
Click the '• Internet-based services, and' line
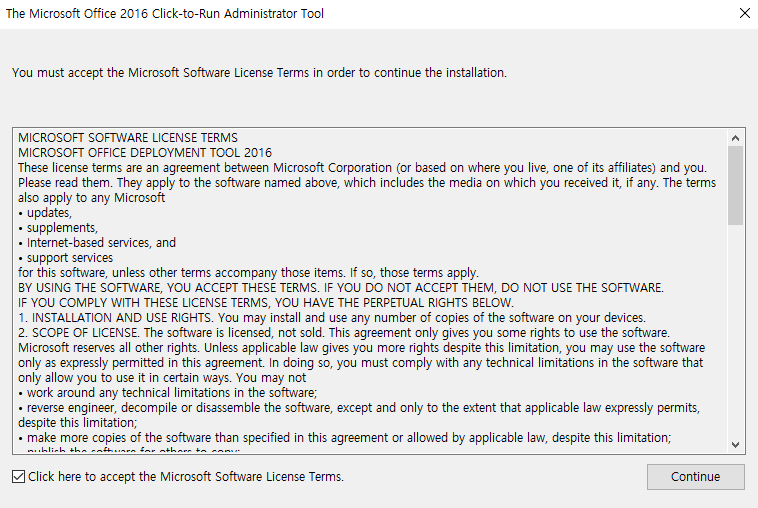coord(97,243)
